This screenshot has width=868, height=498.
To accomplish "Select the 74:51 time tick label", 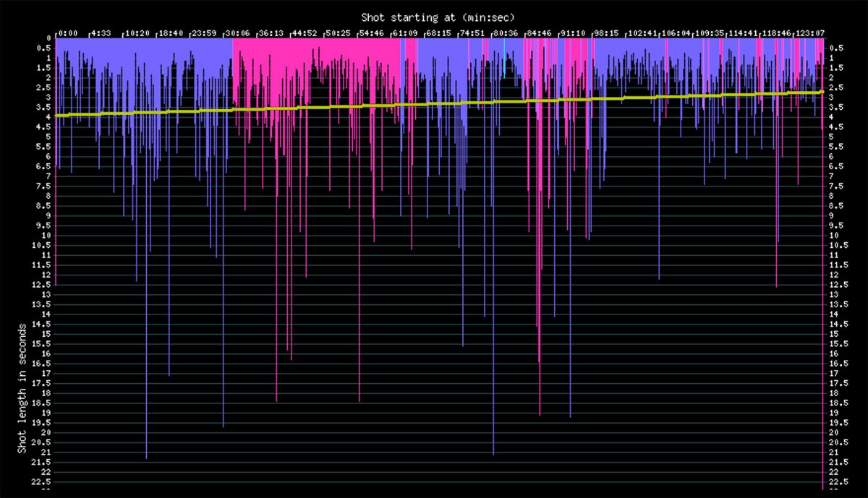I will (472, 33).
